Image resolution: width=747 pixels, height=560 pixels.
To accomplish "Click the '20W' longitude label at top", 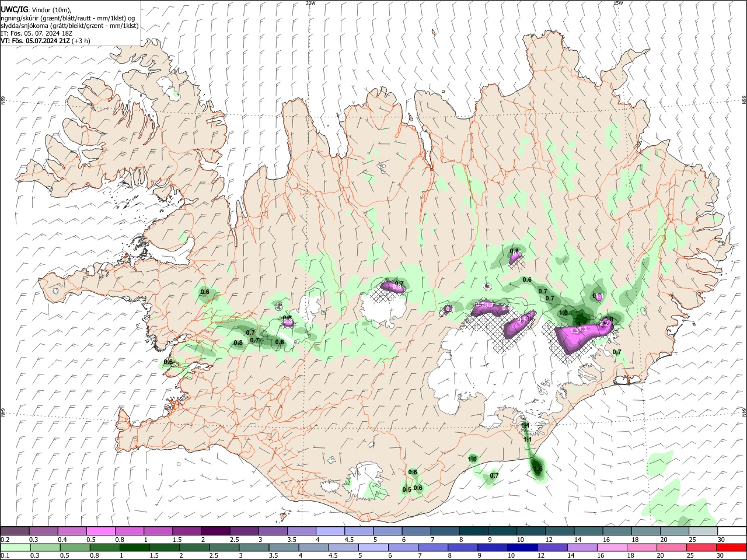I will pyautogui.click(x=310, y=3).
